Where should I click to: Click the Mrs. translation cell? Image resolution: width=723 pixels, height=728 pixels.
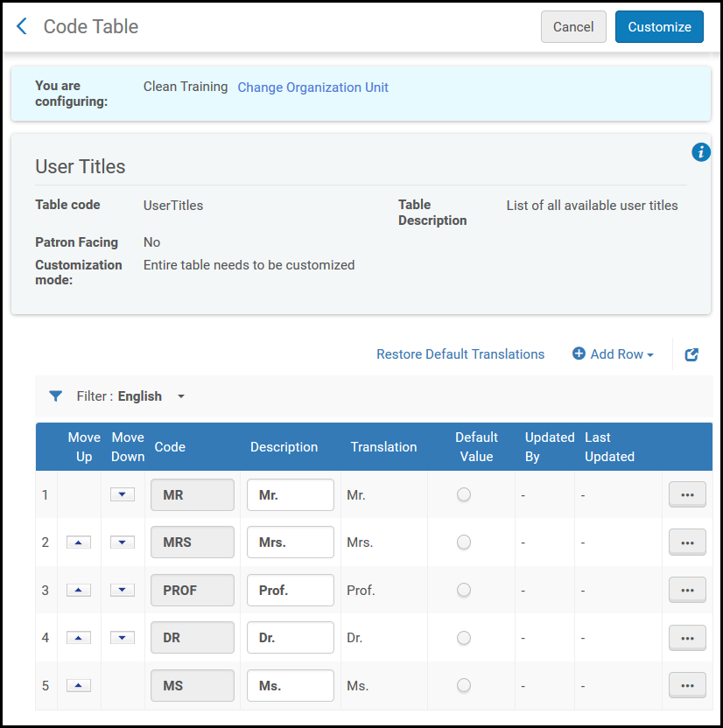(x=360, y=542)
